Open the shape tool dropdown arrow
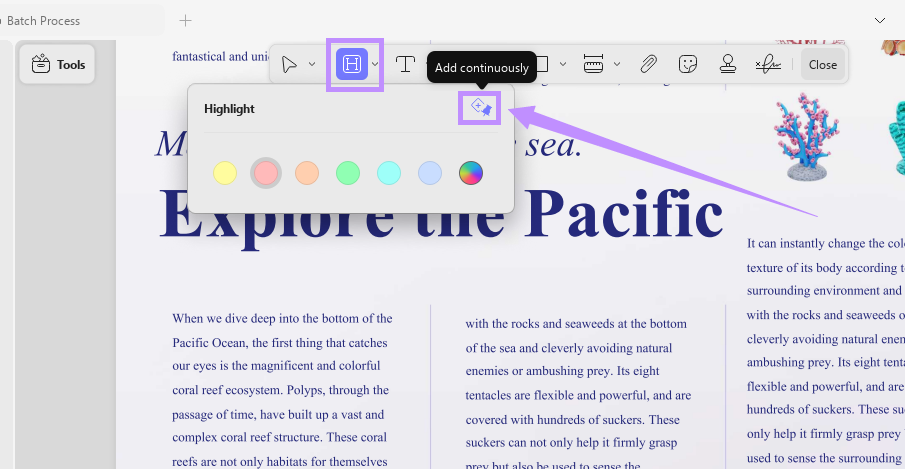This screenshot has height=469, width=905. tap(563, 64)
